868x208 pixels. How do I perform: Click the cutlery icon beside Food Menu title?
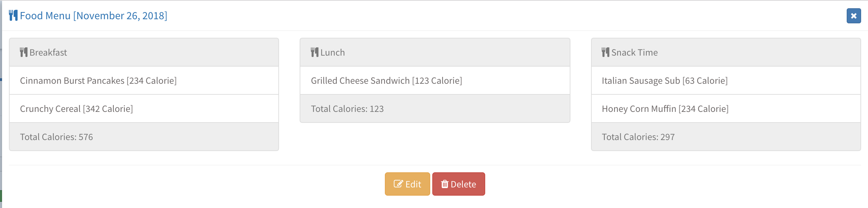coord(13,15)
